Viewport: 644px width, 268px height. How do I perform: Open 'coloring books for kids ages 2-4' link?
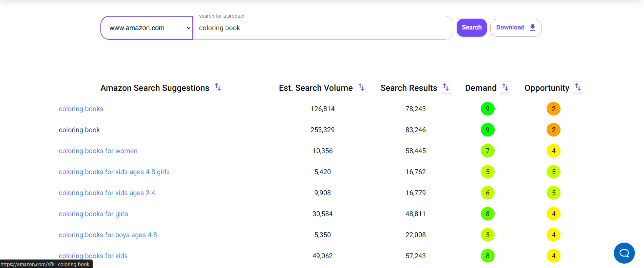point(107,193)
